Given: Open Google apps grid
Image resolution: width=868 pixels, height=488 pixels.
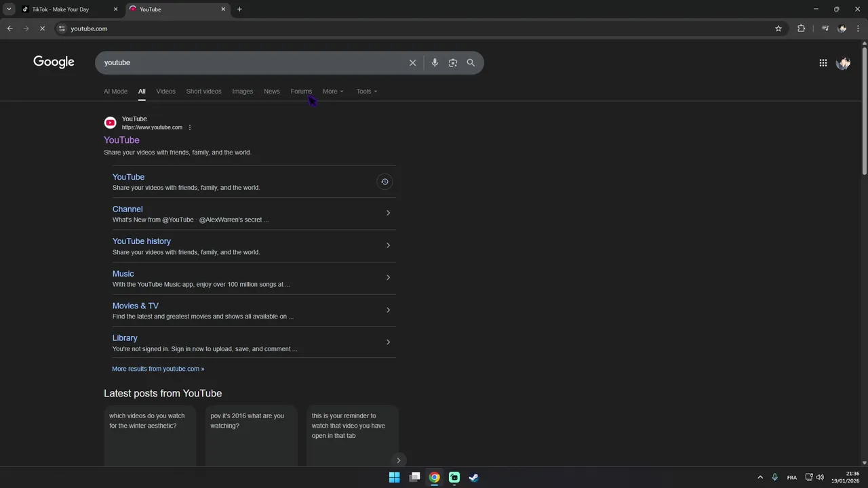Looking at the screenshot, I should 823,63.
